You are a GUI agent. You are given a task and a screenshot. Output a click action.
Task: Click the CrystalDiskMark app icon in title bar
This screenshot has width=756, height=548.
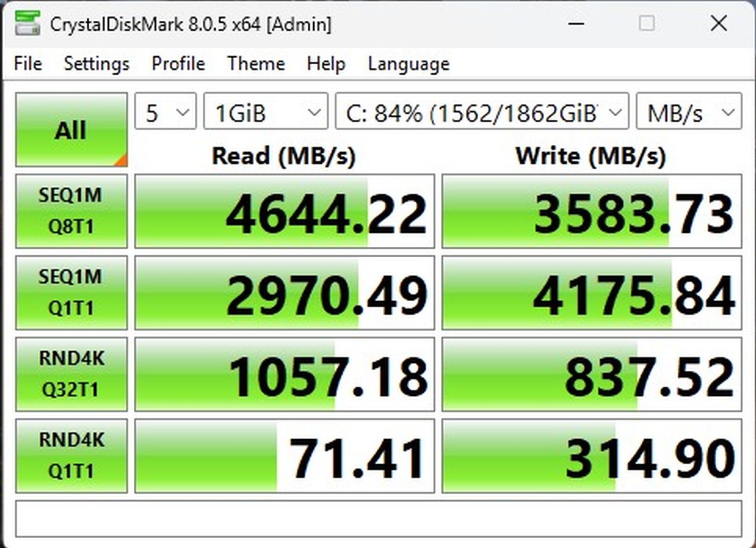point(27,23)
